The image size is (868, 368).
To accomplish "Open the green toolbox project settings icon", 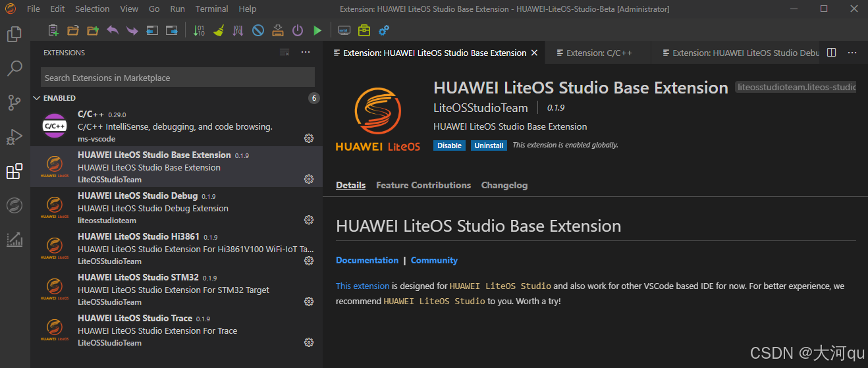I will click(364, 30).
